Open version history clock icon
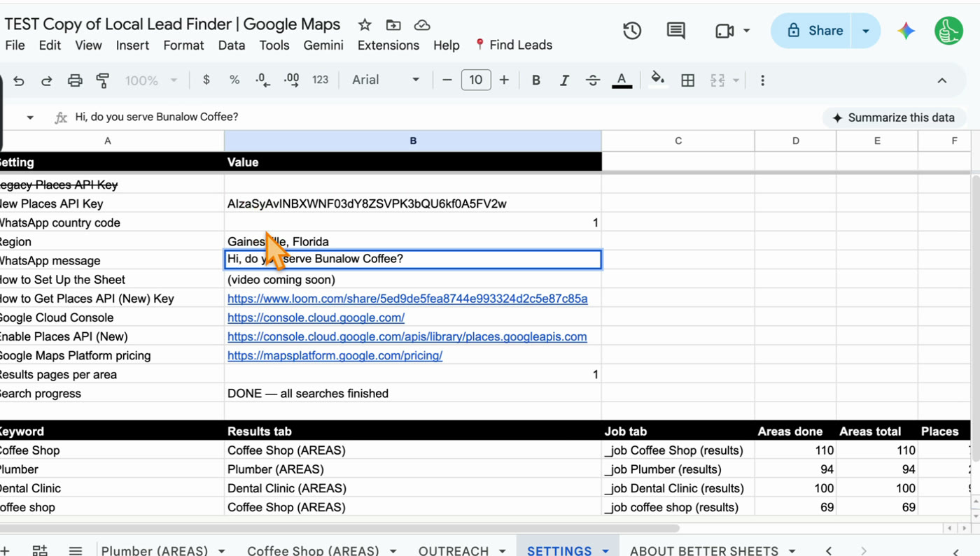 coord(632,31)
